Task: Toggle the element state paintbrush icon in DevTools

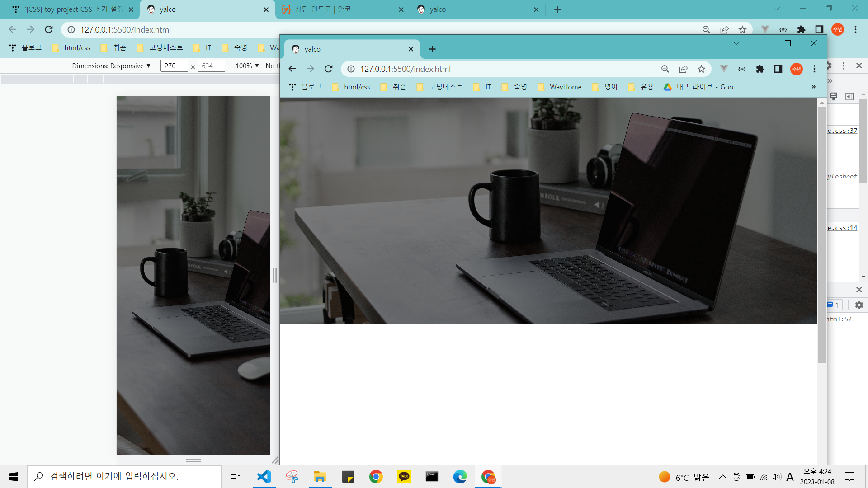Action: [x=834, y=96]
